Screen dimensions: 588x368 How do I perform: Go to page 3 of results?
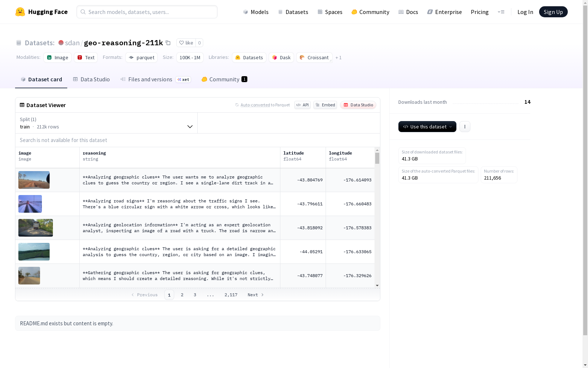pos(195,295)
